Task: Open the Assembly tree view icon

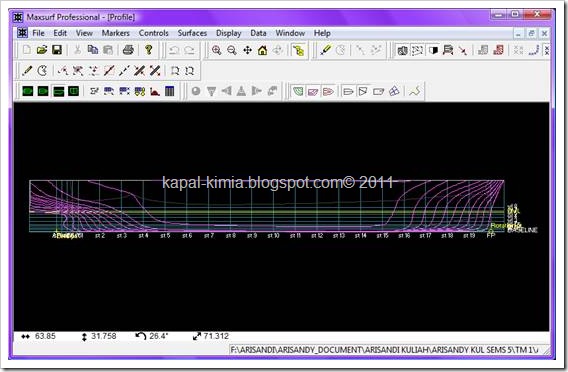Action: click(298, 50)
